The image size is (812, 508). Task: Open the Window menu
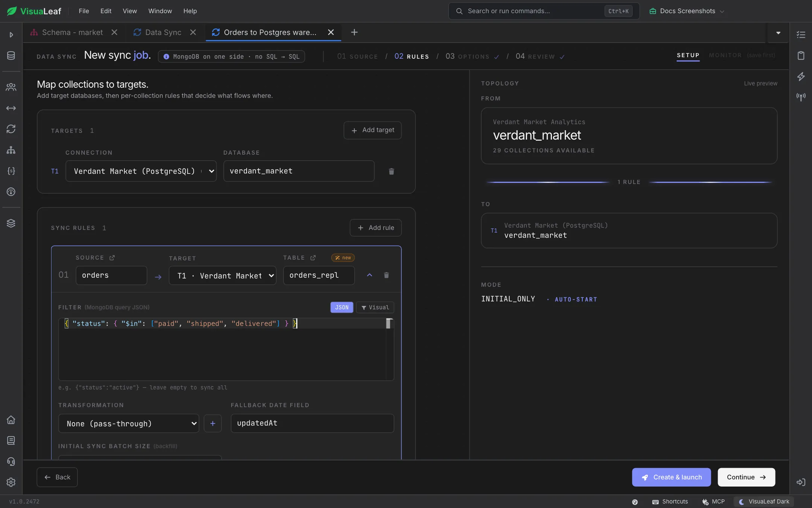tap(160, 11)
